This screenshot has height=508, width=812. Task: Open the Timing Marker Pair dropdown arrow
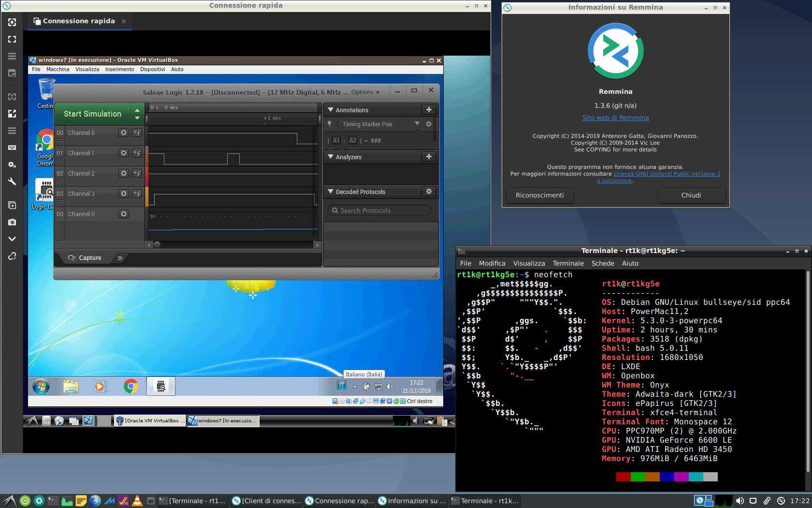(417, 124)
